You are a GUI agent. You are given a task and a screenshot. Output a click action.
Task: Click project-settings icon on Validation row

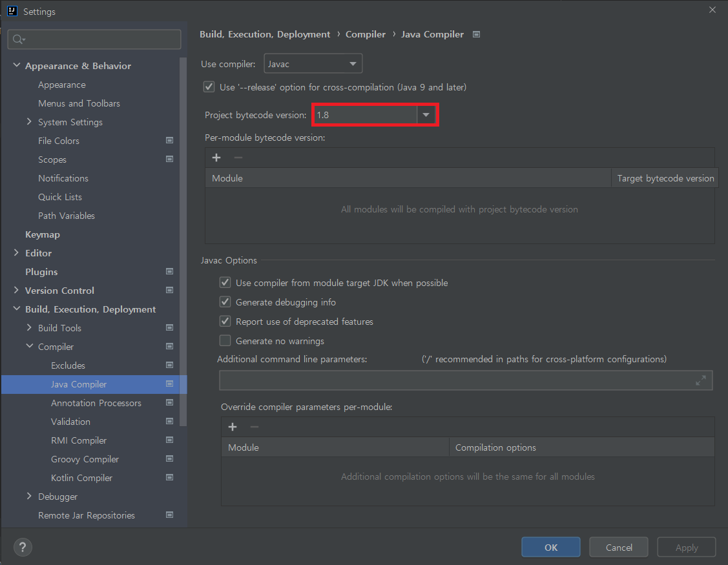click(x=169, y=422)
